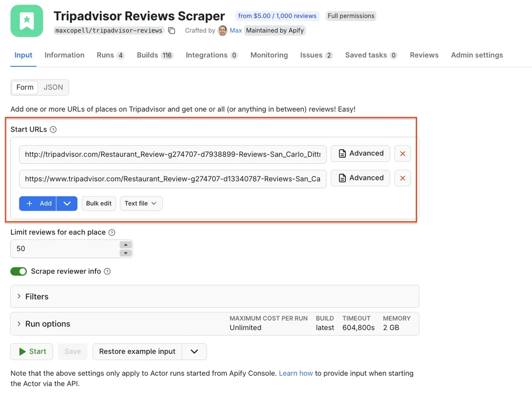Viewport: 532px width, 401px height.
Task: Open Advanced settings for the d13340787 URL
Action: 360,178
